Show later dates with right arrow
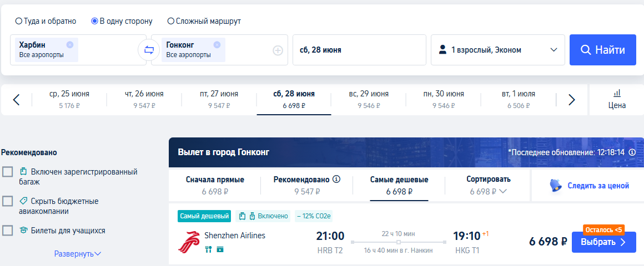 coord(571,100)
